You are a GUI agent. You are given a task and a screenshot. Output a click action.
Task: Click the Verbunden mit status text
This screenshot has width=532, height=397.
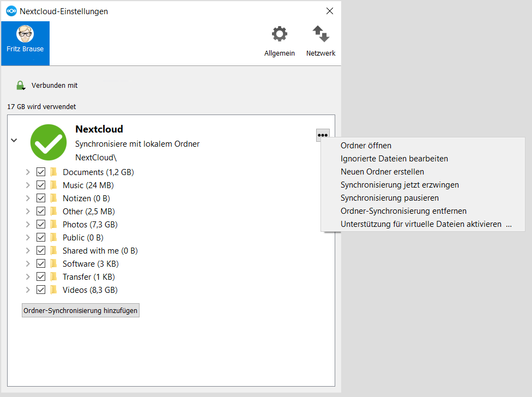[x=55, y=86]
